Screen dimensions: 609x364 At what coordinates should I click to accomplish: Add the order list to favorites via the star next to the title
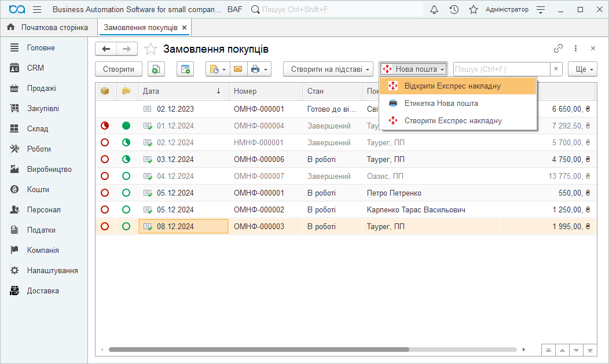151,49
